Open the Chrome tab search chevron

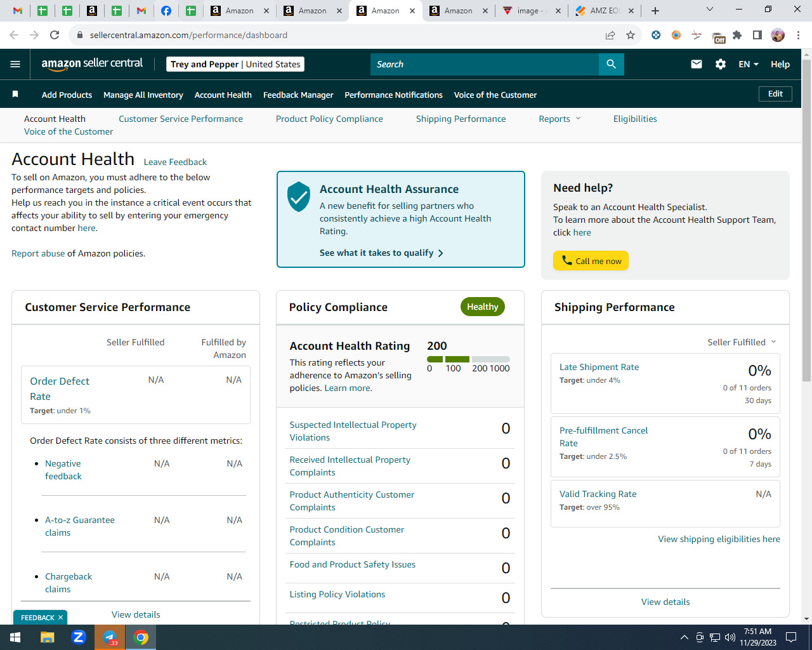coord(710,10)
